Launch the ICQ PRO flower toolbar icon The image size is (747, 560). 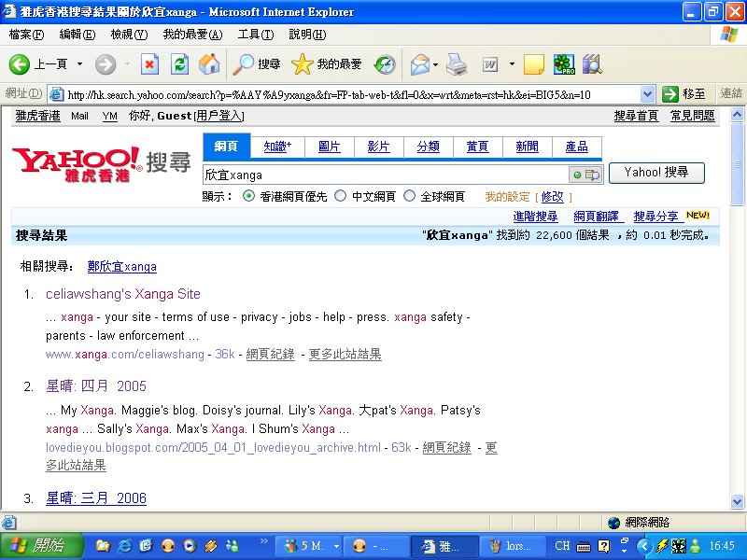(564, 63)
